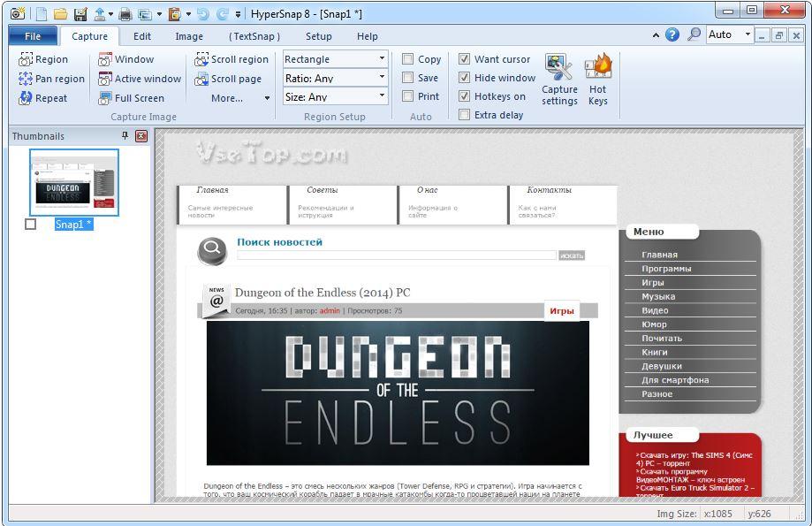This screenshot has height=526, width=812.
Task: Click the clipboard paste icon
Action: 175,14
